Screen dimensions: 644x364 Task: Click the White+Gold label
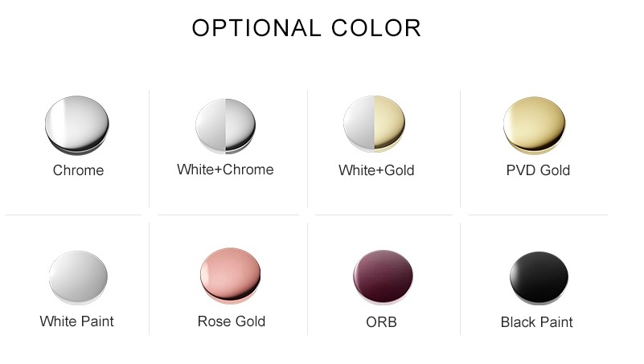376,170
